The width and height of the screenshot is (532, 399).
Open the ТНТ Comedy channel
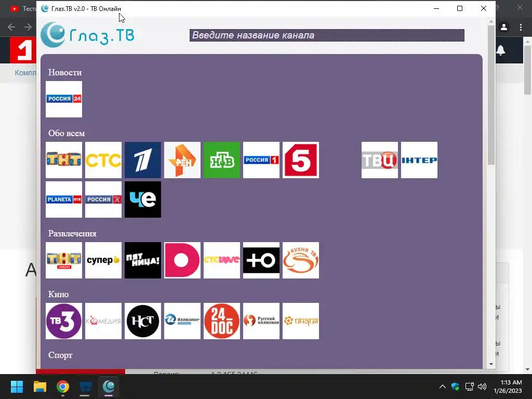click(x=64, y=260)
